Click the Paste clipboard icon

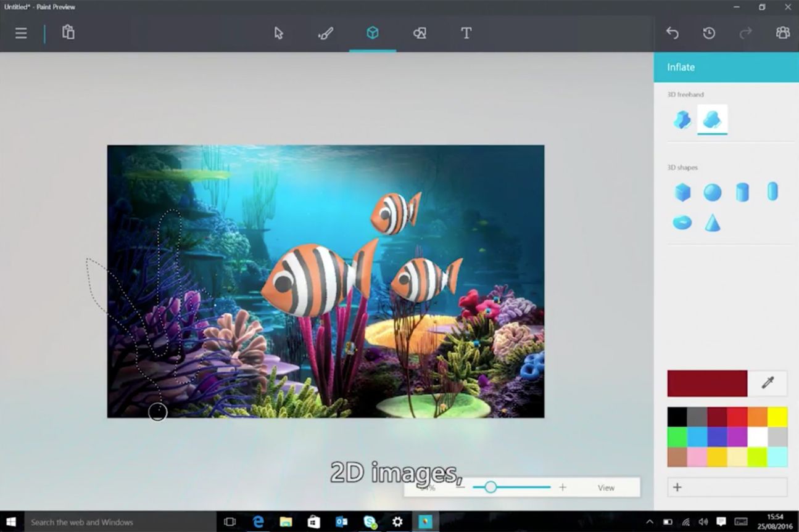(x=68, y=33)
